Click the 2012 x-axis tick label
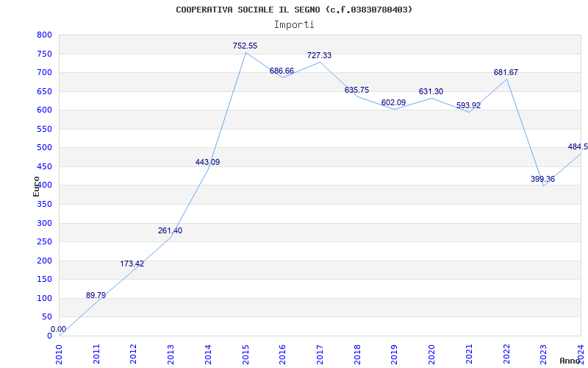 (134, 354)
